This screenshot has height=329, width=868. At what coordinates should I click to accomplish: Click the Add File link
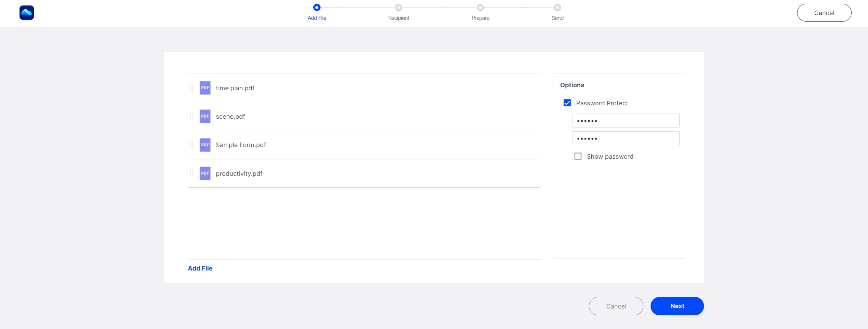[200, 268]
